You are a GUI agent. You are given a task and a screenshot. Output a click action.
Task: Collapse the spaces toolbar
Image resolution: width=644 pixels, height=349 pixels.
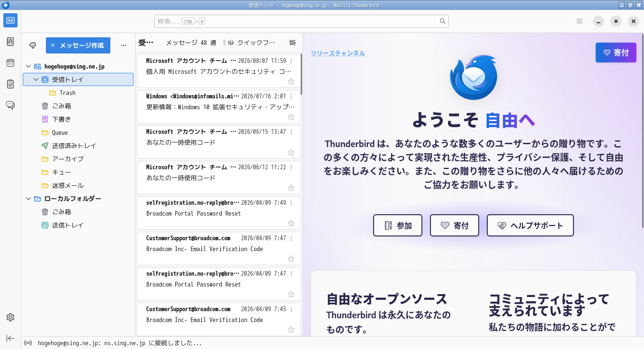pos(10,338)
